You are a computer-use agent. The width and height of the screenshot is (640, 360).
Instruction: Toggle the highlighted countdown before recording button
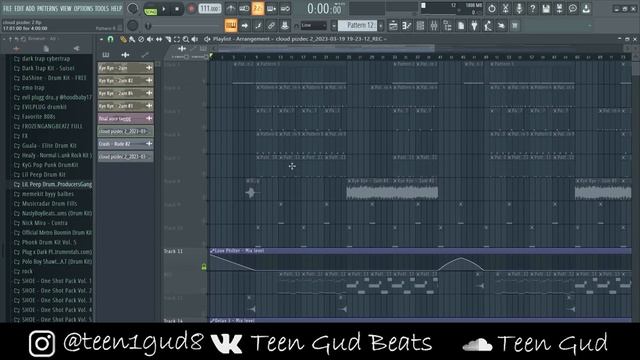[x=258, y=9]
